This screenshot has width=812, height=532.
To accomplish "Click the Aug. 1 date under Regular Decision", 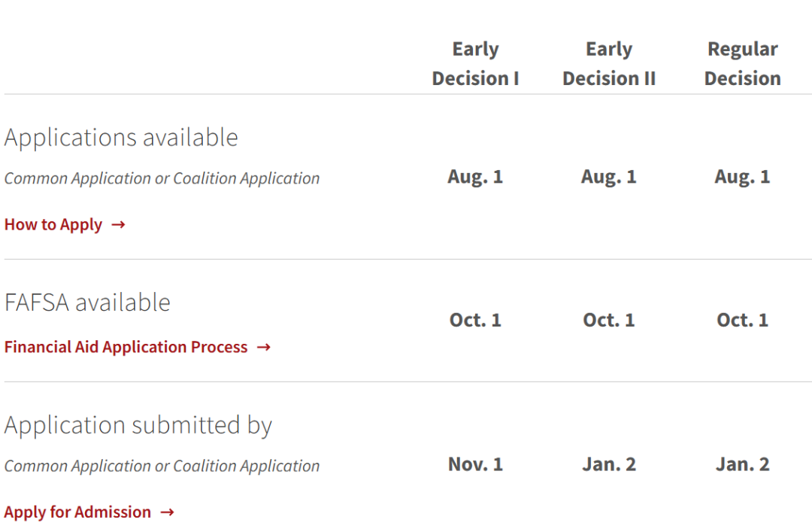I will [x=743, y=177].
